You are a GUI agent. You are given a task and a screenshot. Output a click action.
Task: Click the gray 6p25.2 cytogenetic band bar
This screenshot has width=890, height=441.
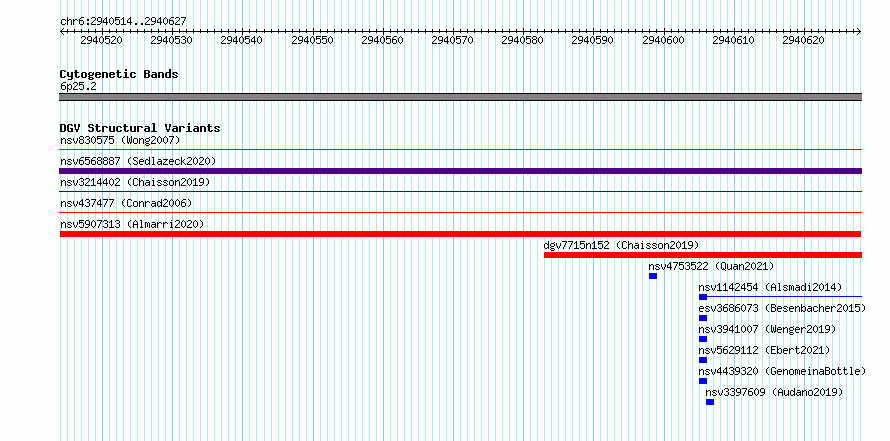pos(461,97)
